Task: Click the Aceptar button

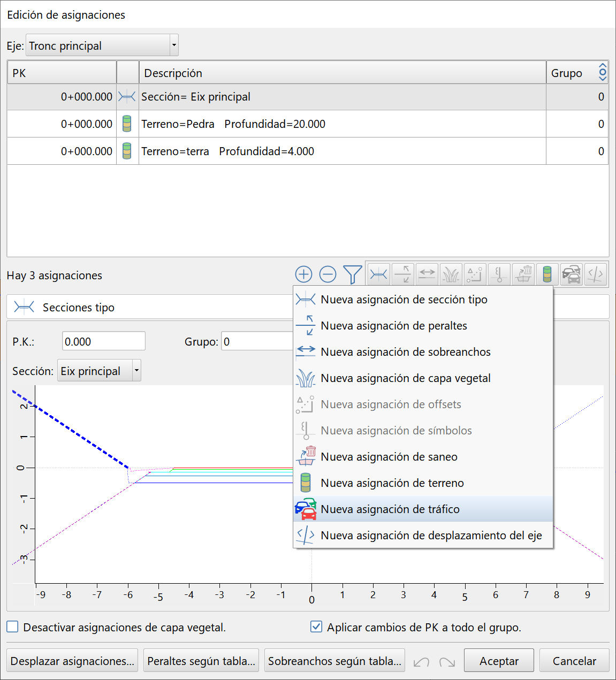Action: coord(498,661)
